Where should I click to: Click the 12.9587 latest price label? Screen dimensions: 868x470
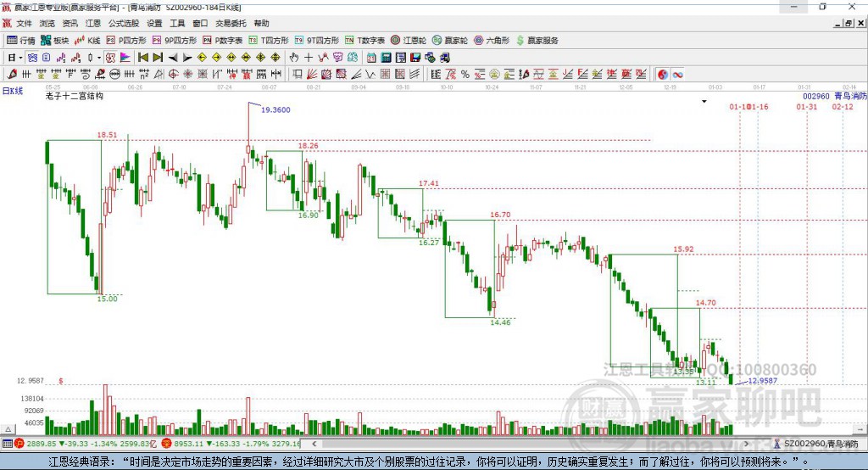tap(763, 381)
